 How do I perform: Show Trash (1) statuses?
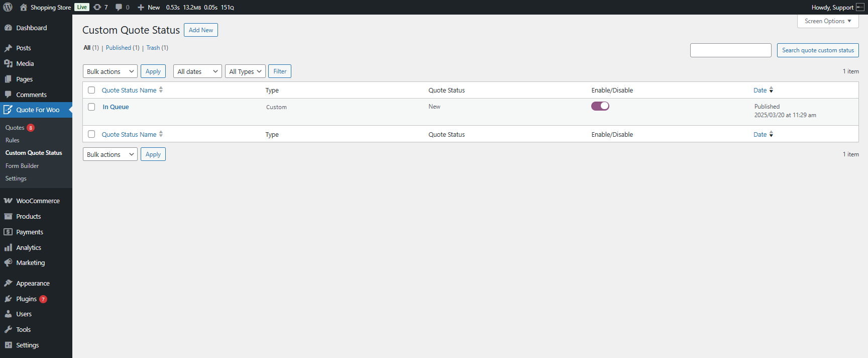[157, 48]
